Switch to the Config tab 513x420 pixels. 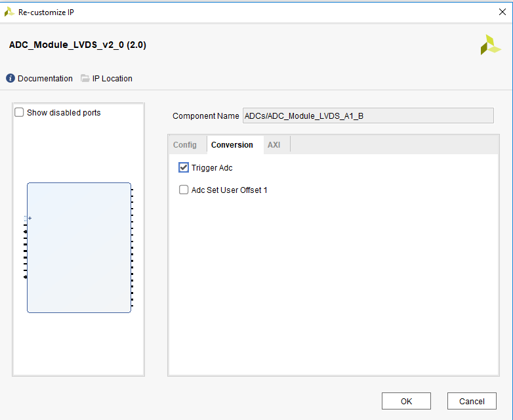pyautogui.click(x=184, y=145)
